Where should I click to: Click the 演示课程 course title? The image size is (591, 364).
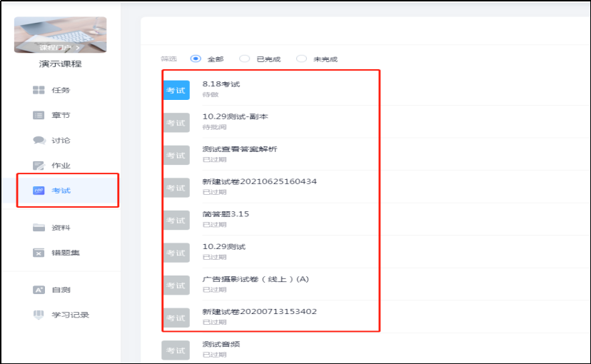[x=60, y=64]
